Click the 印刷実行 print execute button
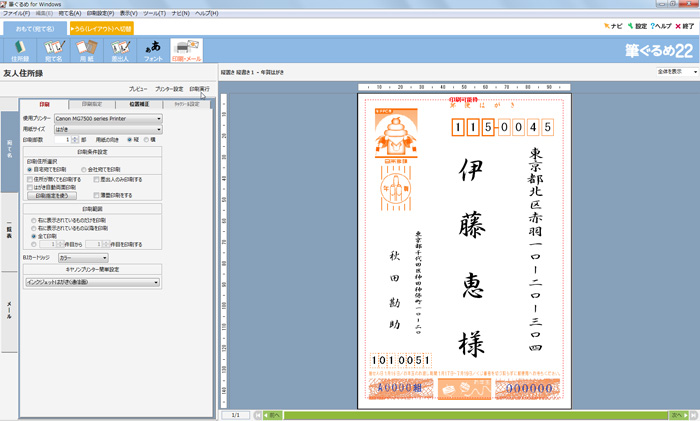Screen dimensions: 700x421 click(200, 89)
